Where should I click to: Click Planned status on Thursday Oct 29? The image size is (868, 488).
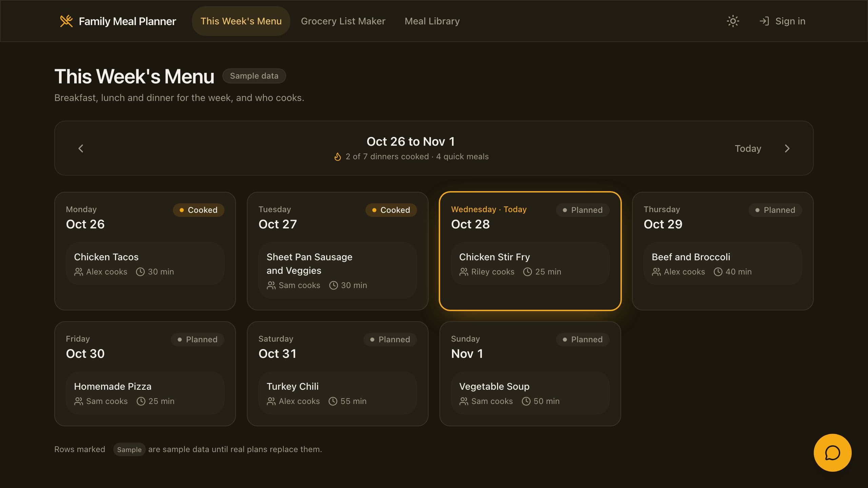pos(775,210)
